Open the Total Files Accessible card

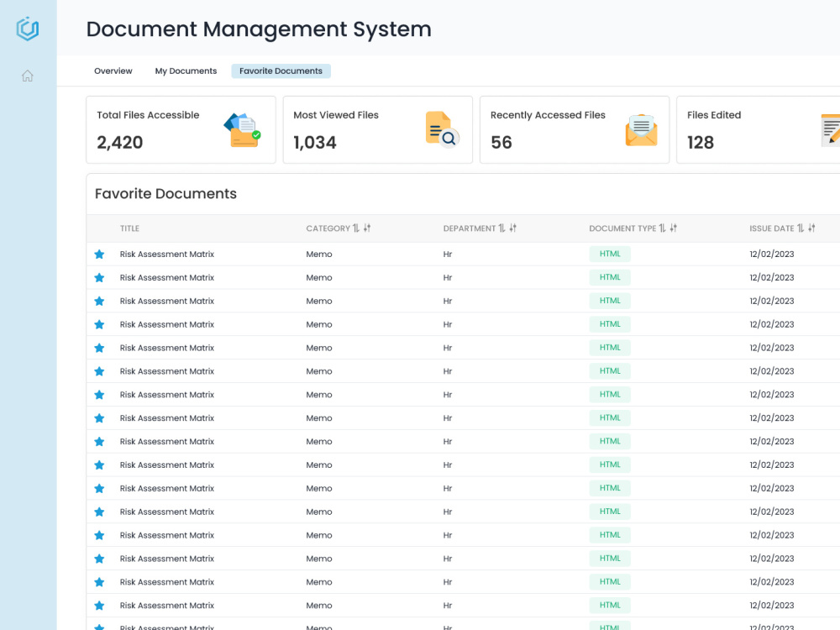pos(181,129)
